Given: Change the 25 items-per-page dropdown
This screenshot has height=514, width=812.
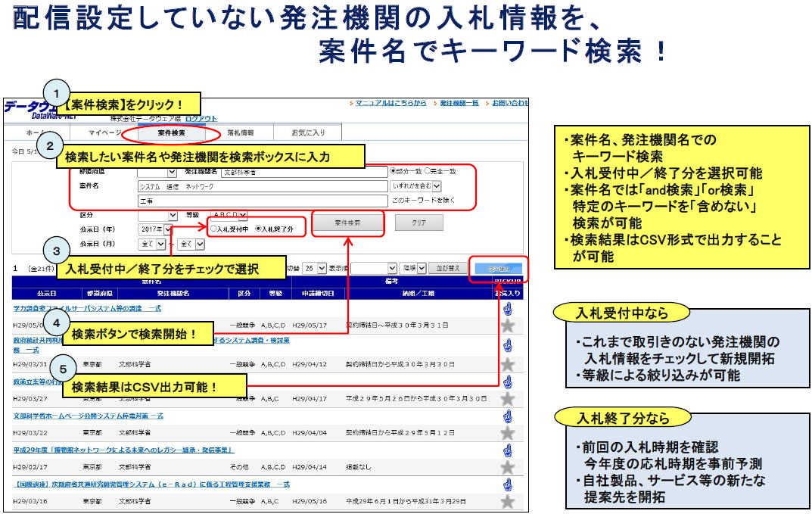Looking at the screenshot, I should [x=314, y=269].
